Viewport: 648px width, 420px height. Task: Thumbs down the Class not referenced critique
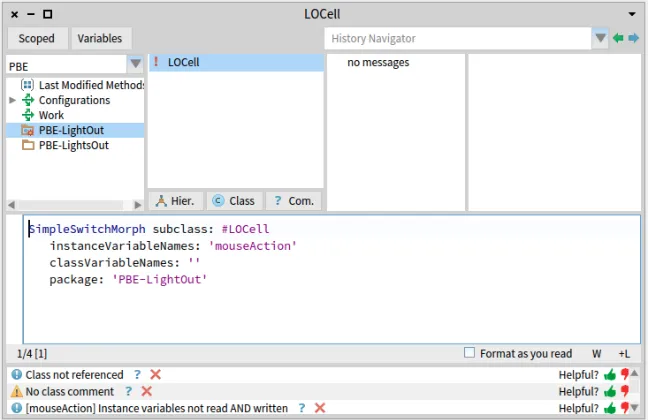[x=625, y=375]
